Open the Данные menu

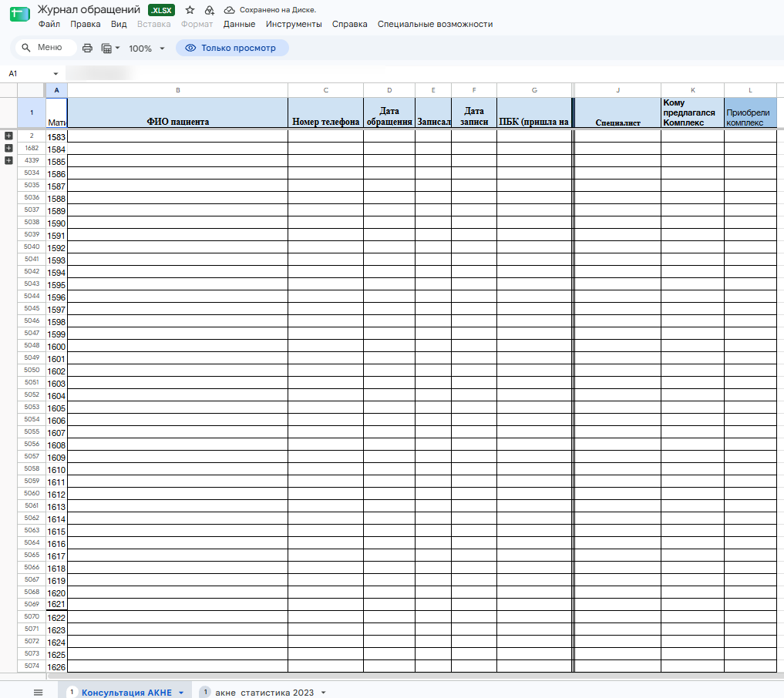239,24
